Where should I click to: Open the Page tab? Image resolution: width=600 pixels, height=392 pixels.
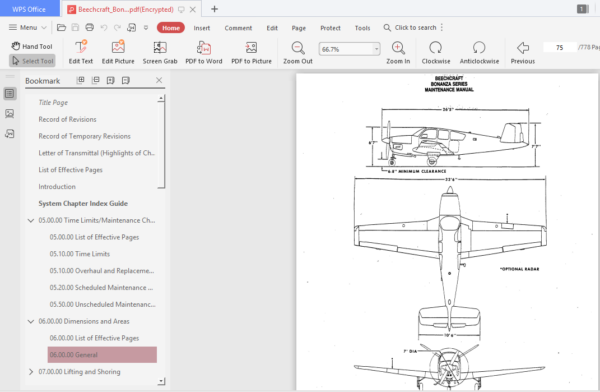click(298, 28)
